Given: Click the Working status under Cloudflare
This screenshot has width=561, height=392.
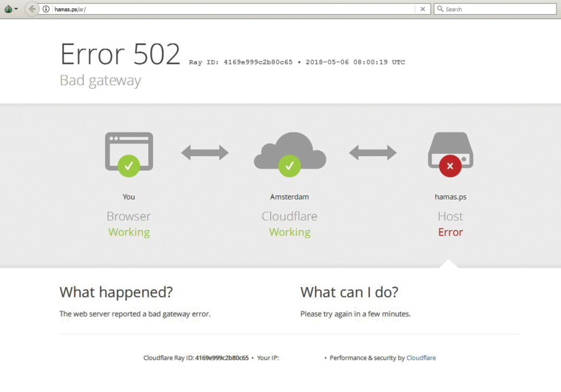Looking at the screenshot, I should (289, 232).
